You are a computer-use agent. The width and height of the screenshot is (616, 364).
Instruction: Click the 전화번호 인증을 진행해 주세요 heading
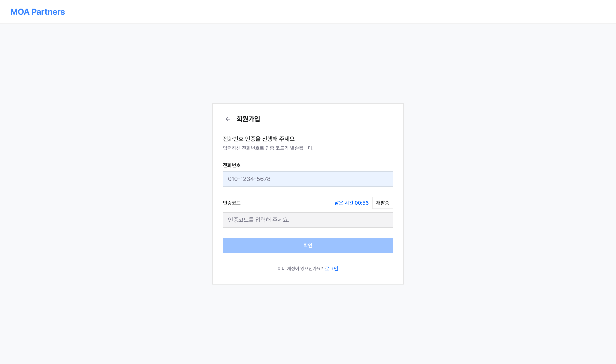[259, 139]
